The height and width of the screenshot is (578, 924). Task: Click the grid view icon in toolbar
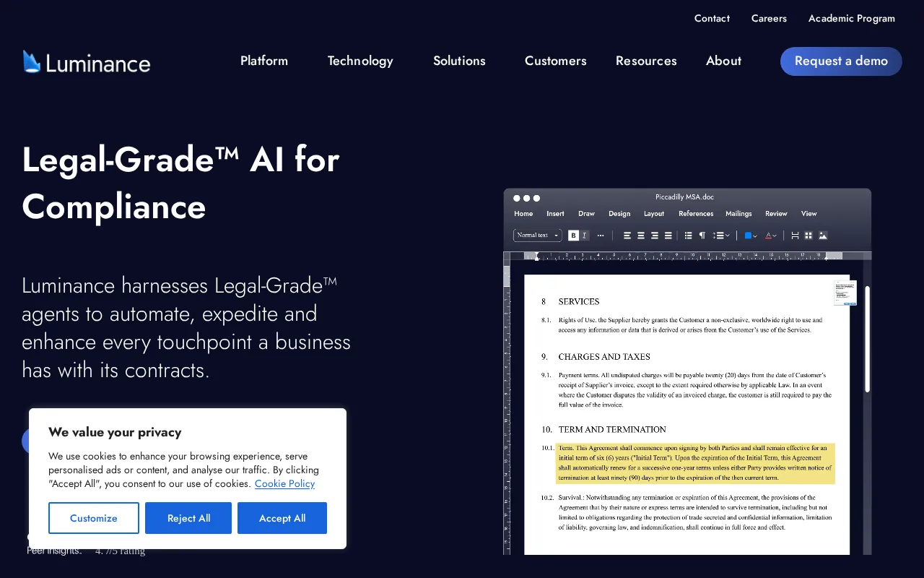(x=808, y=236)
